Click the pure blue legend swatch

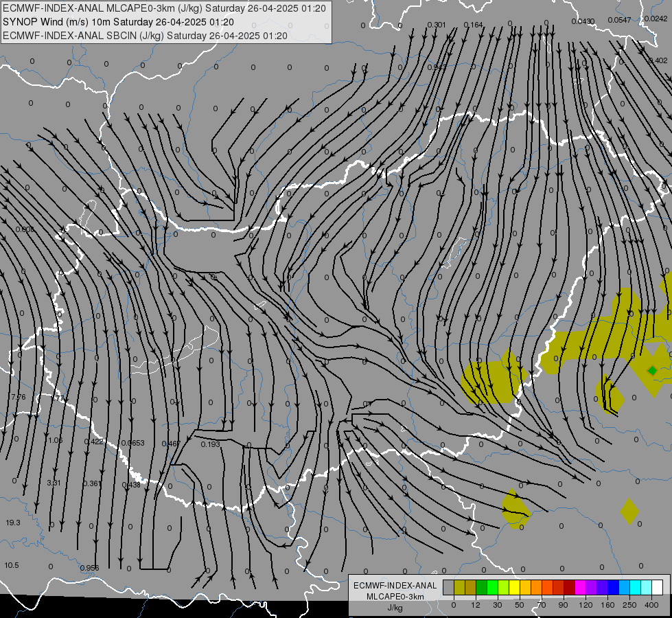click(614, 587)
